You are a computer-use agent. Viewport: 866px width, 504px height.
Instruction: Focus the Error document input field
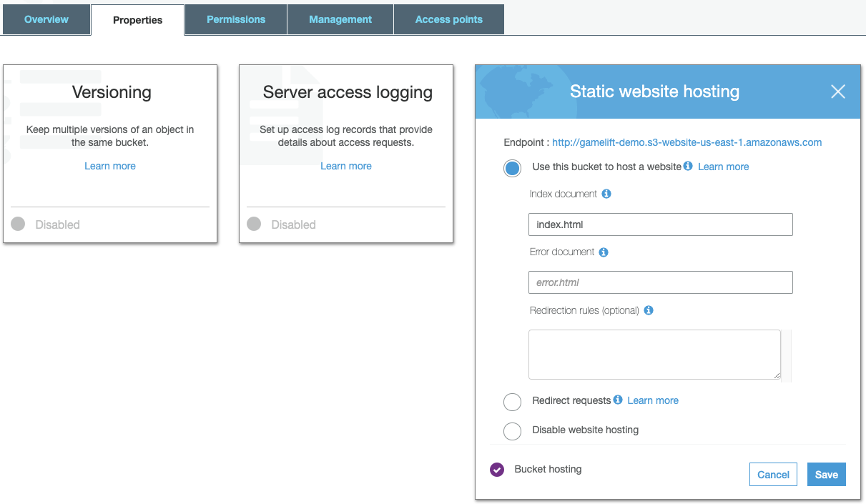661,282
